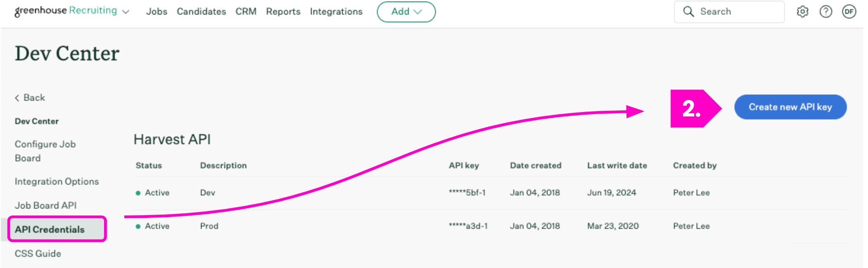Go to the Candidates menu
Screen dimensions: 868x268
tap(201, 12)
